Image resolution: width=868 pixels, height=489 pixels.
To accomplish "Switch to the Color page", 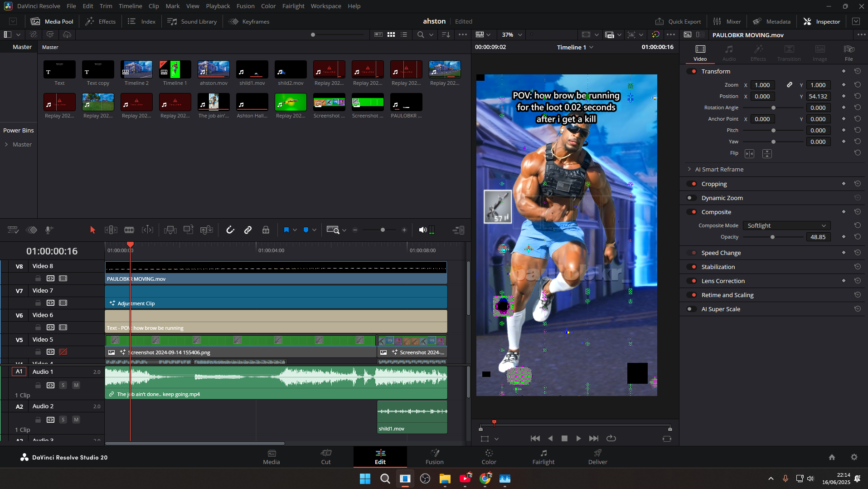I will [x=489, y=457].
